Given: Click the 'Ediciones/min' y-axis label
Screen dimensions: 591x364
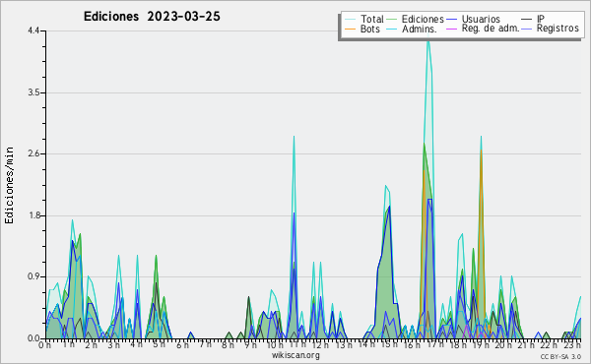Looking at the screenshot, I should (9, 185).
